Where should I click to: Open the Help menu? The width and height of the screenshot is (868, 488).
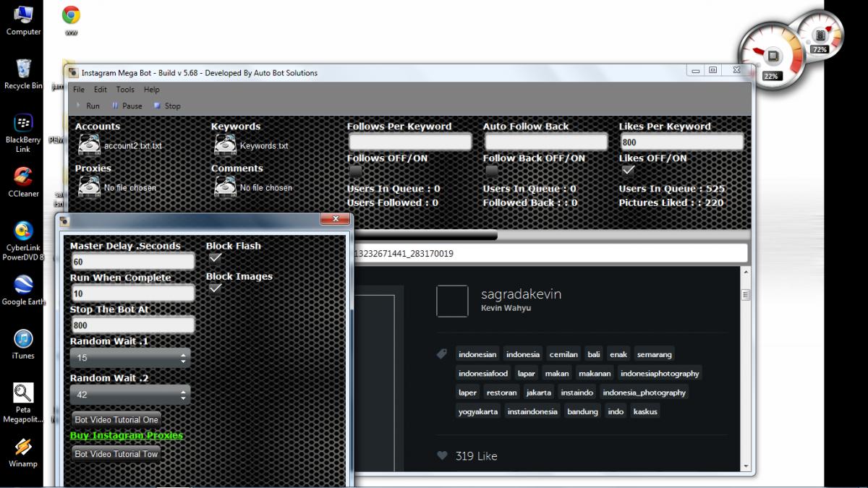(x=151, y=90)
